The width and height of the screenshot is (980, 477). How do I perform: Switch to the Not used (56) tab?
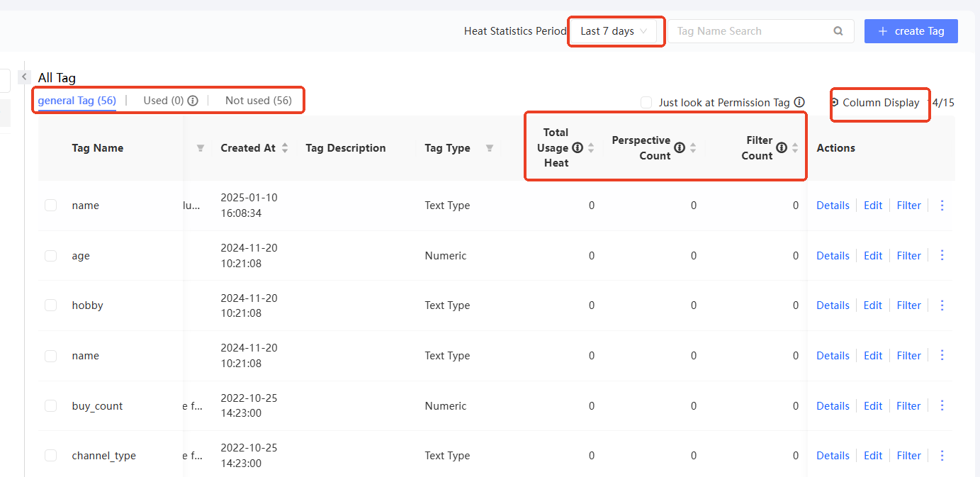click(258, 101)
